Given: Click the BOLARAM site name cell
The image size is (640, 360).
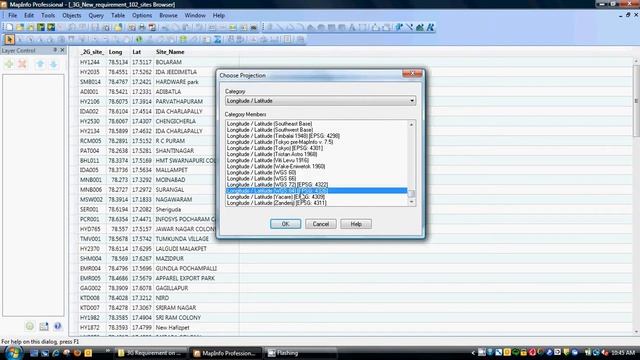Looking at the screenshot, I should [x=169, y=62].
